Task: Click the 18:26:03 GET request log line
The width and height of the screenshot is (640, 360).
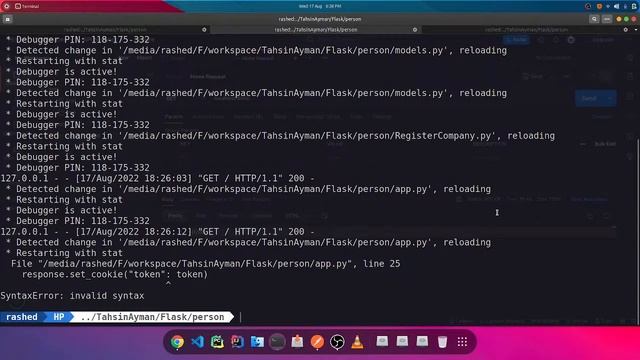Action: pos(158,178)
